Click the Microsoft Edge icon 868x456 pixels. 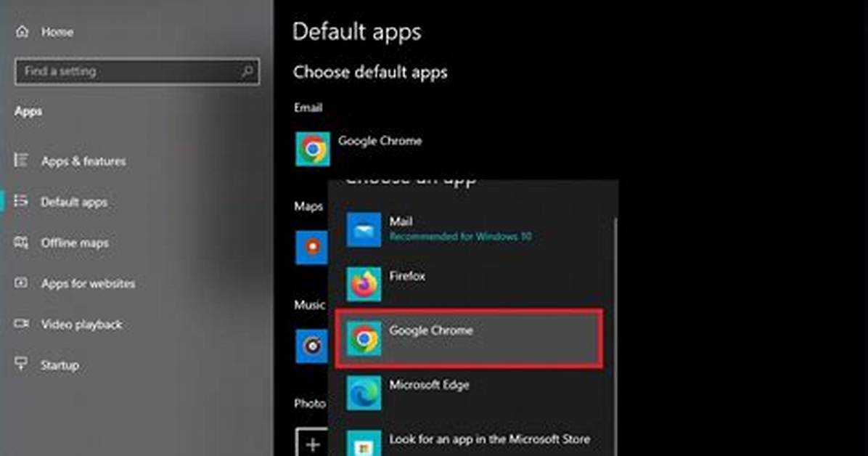[x=364, y=392]
